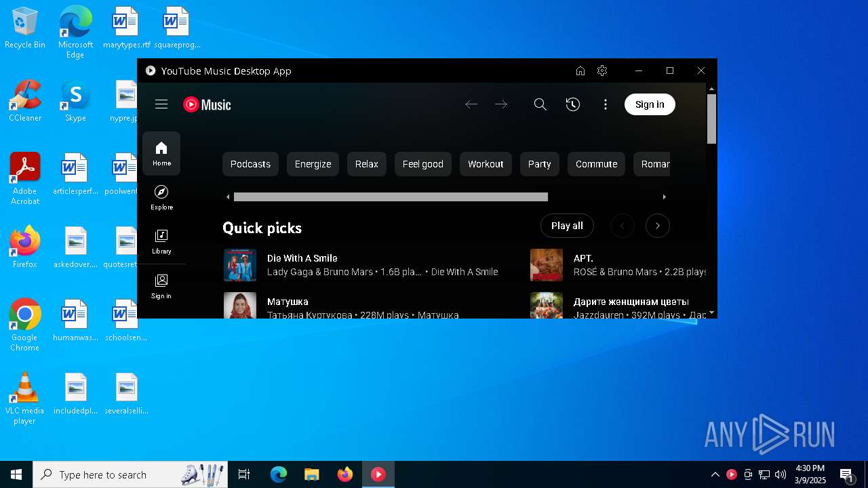Go forward with the right arrow
Image resolution: width=868 pixels, height=488 pixels.
[501, 104]
